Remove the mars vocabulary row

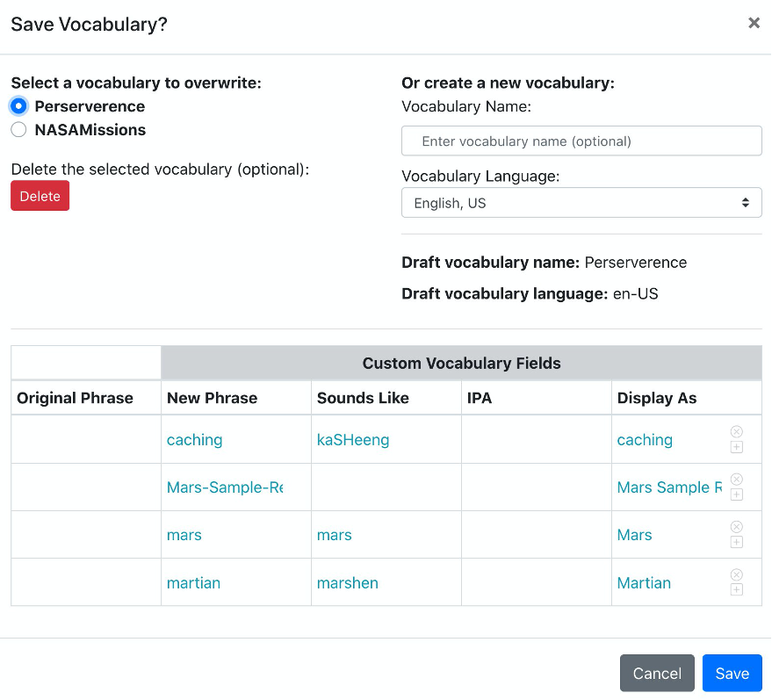(x=736, y=526)
